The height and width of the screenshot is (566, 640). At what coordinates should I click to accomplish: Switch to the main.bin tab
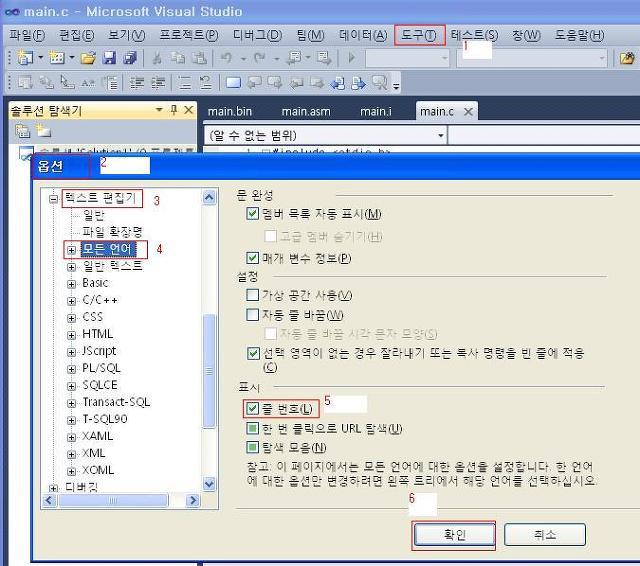230,111
